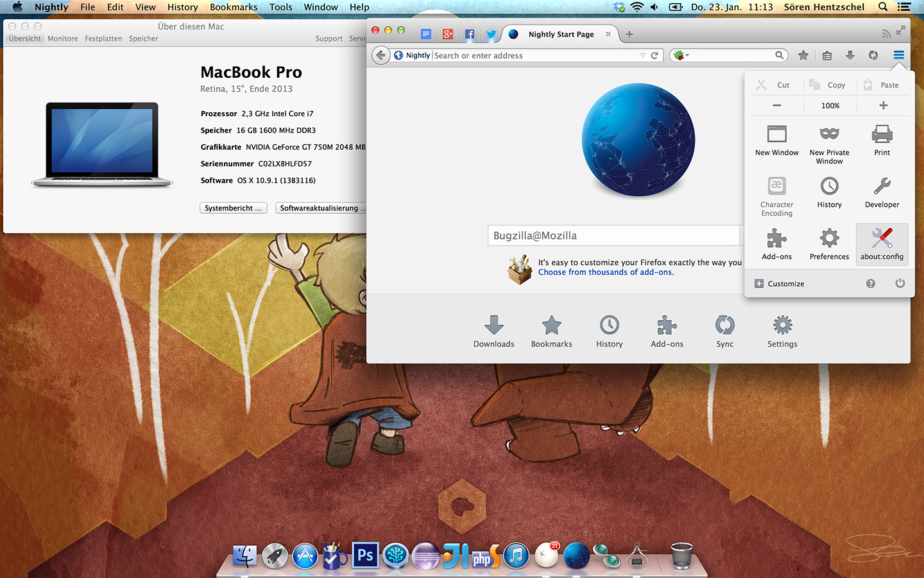Open about:config from the menu panel
Screen dimensions: 924x578
tap(882, 245)
